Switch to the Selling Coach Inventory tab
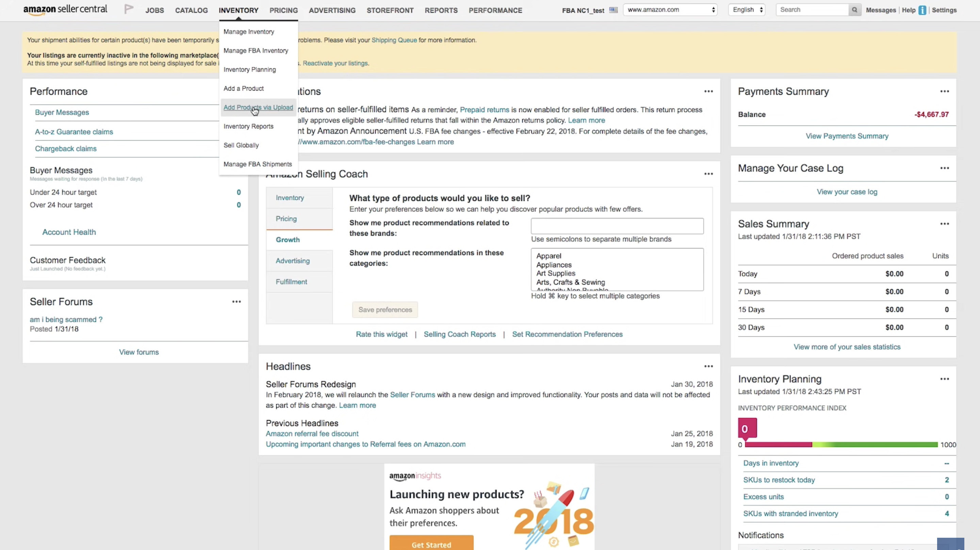 (299, 198)
